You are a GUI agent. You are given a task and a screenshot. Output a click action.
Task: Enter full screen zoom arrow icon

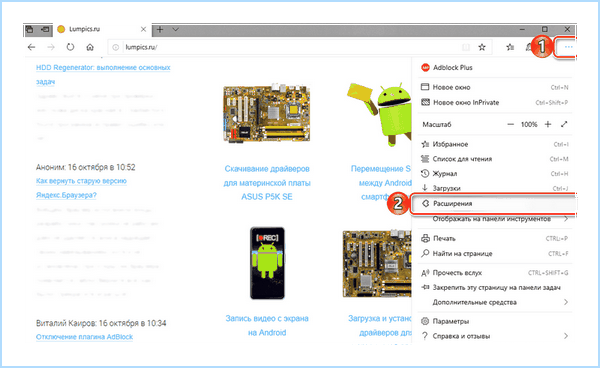click(x=564, y=124)
